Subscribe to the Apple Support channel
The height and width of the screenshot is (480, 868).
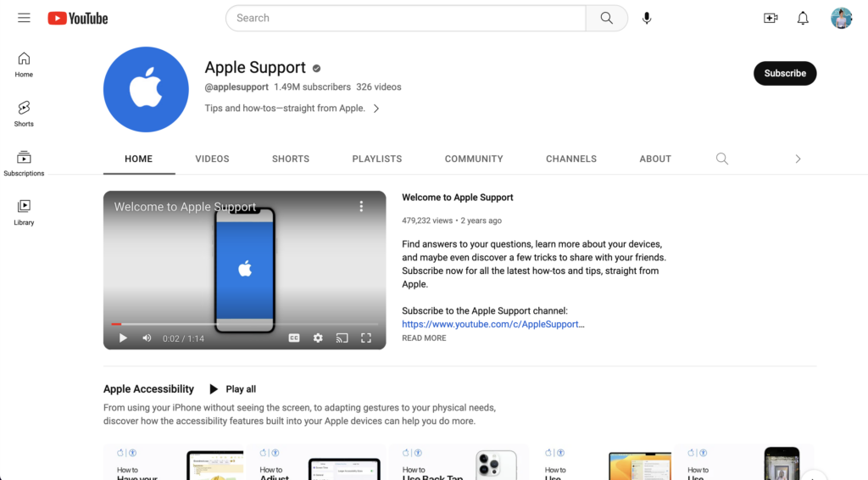tap(785, 74)
